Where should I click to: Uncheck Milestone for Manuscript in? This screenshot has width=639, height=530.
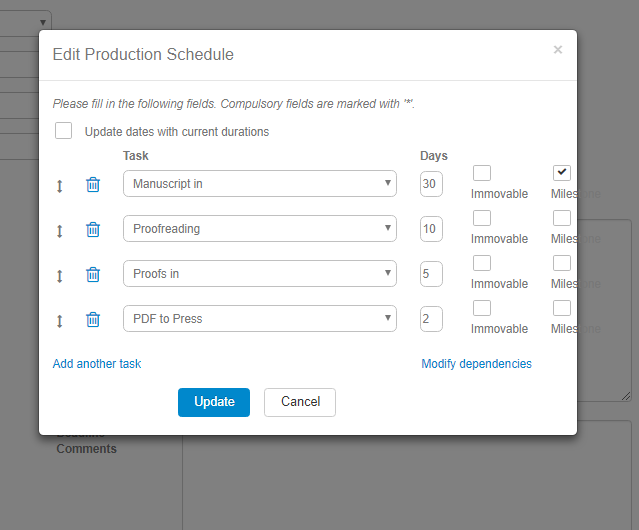[562, 173]
